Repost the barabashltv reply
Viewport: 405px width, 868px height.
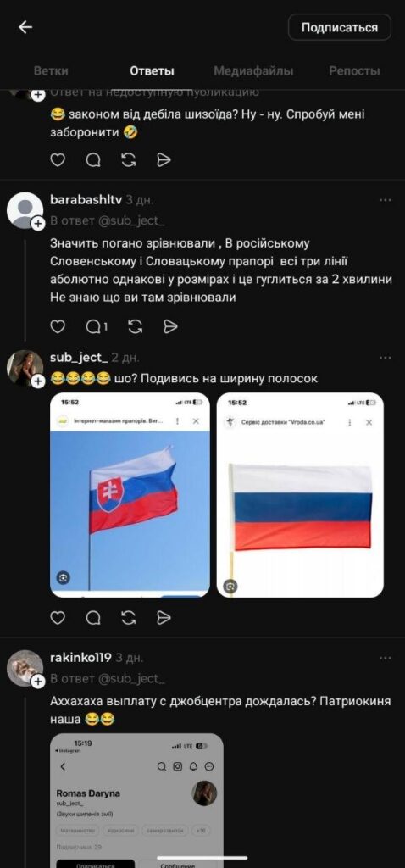click(x=135, y=326)
